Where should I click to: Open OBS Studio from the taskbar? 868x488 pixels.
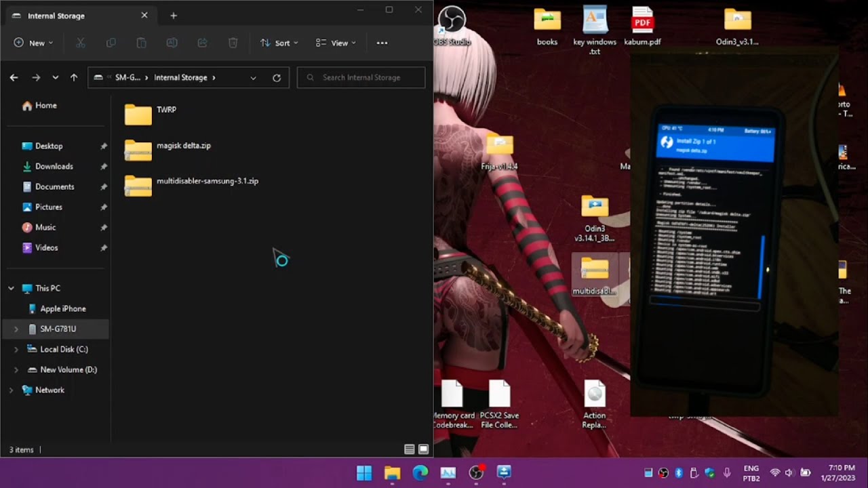[477, 472]
